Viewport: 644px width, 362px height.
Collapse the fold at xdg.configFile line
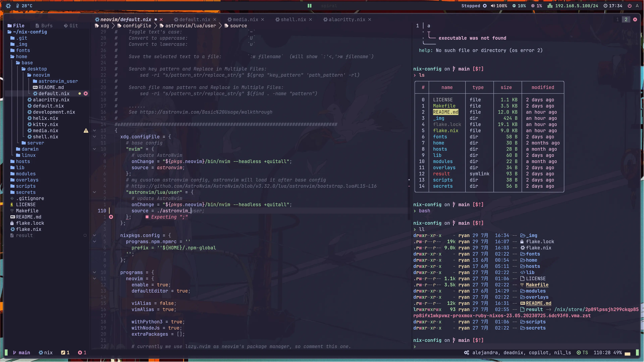(x=94, y=137)
